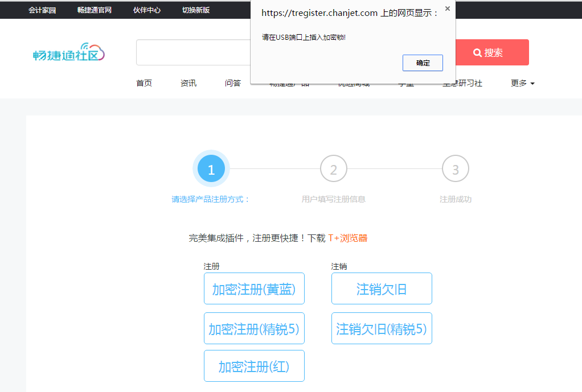This screenshot has width=582, height=392.
Task: Click the 注册 section heading
Action: (x=212, y=266)
